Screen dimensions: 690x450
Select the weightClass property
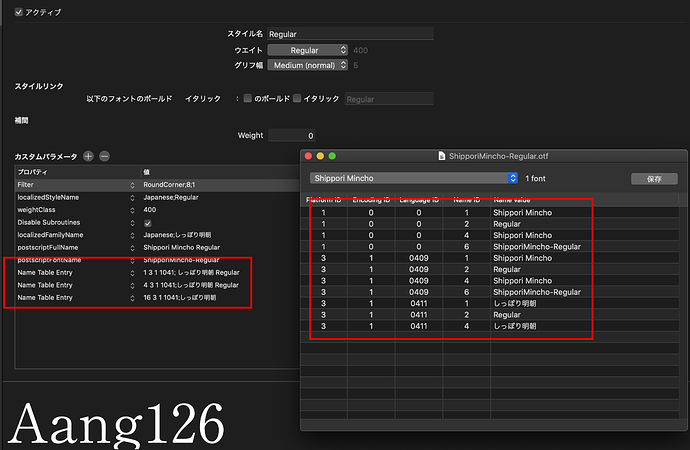(x=36, y=210)
